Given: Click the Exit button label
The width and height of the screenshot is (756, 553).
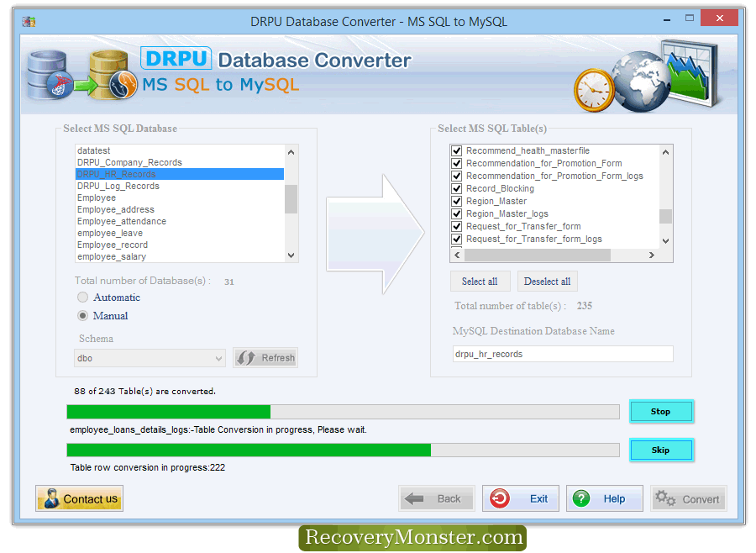Looking at the screenshot, I should [538, 499].
